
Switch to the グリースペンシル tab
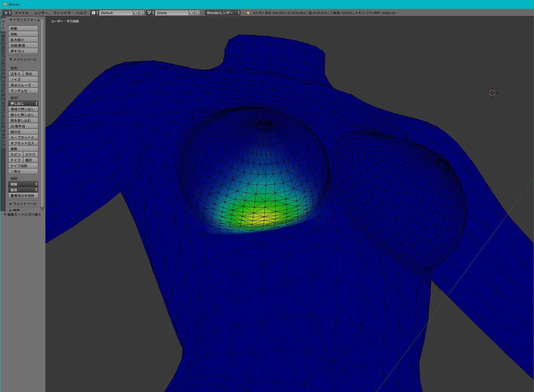coord(3,115)
